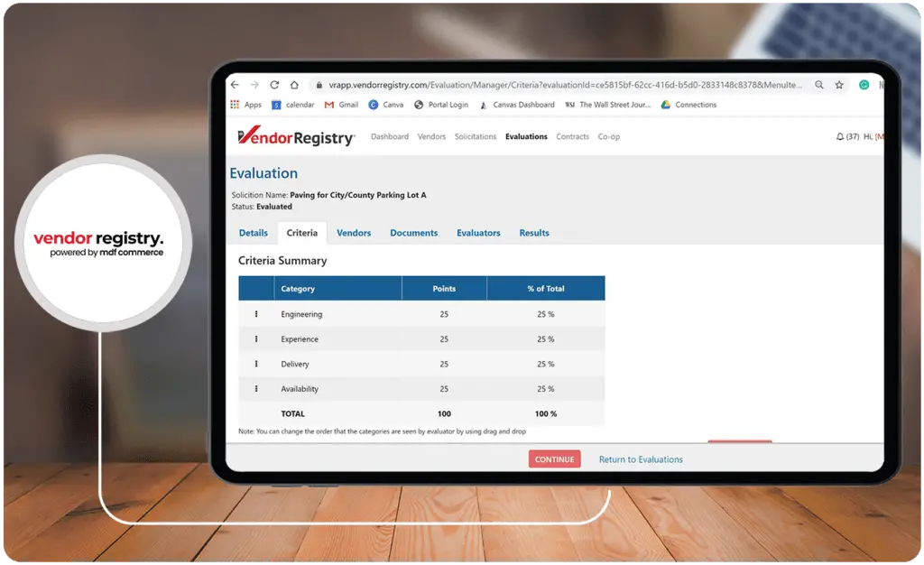Switch to the Documents tab
Viewport: 924px width, 565px height.
413,233
